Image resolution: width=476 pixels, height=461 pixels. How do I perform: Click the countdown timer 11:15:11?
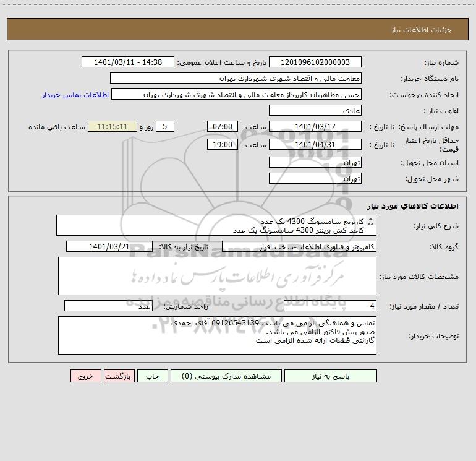point(113,126)
